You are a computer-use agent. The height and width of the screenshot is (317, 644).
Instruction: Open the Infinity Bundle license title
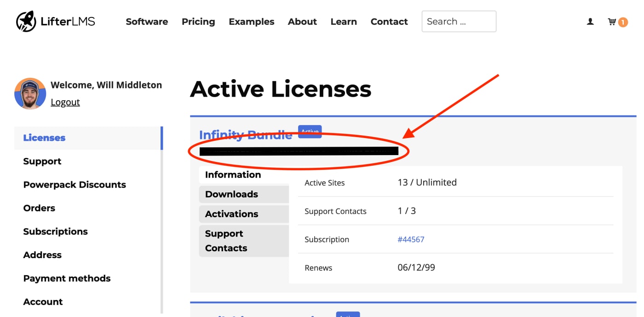(246, 135)
